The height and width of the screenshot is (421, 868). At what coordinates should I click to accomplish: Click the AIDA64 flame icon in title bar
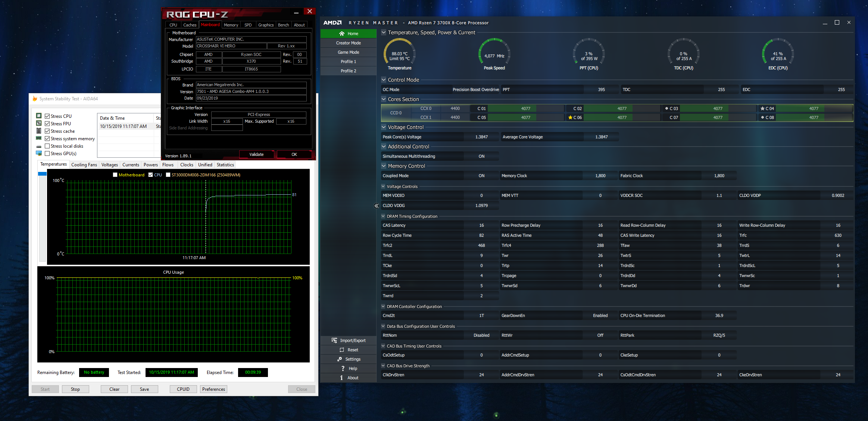(x=35, y=98)
